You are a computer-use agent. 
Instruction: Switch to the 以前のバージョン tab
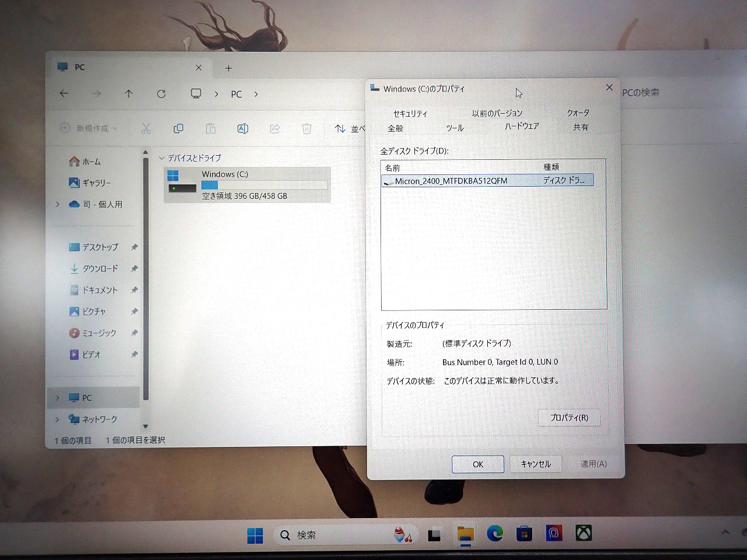(x=497, y=113)
